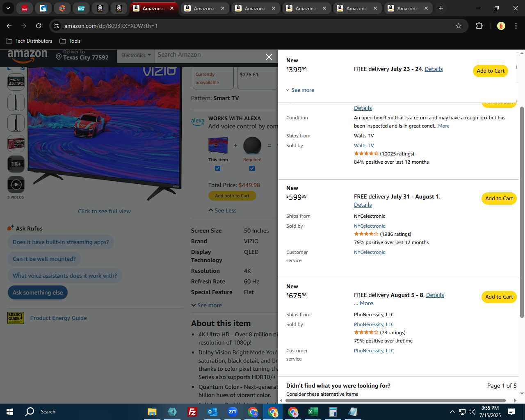Viewport: 525px width, 420px height.
Task: Click offers panel vertical scrollbar
Action: (522, 212)
